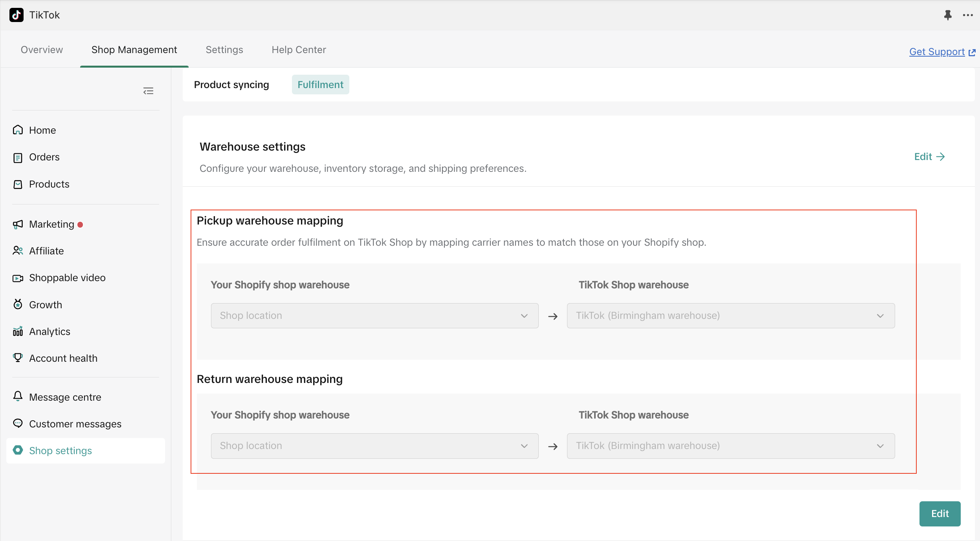
Task: Open Customer messages in the sidebar
Action: [x=75, y=424]
